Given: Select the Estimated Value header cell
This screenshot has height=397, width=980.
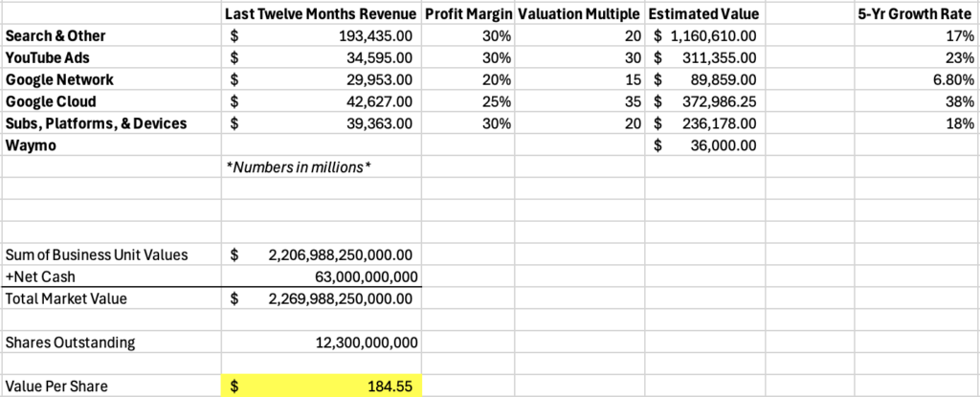Looking at the screenshot, I should 703,14.
